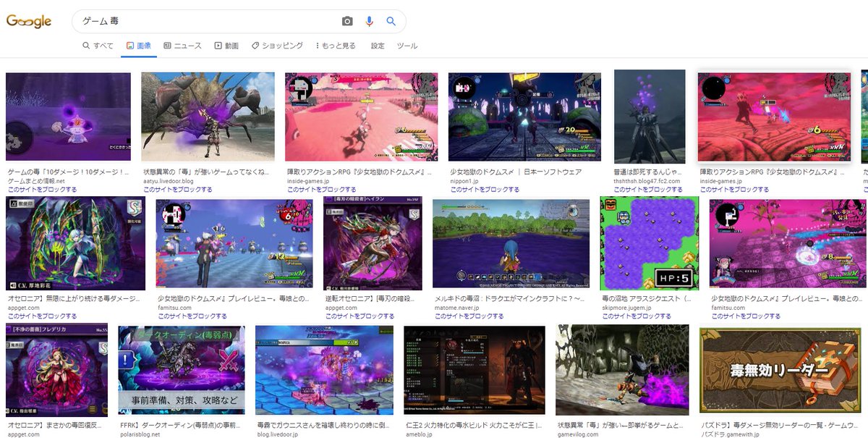Open the 仁王2 毒水ビルド thumbnail
Viewport: 868px width, 438px height.
[475, 371]
